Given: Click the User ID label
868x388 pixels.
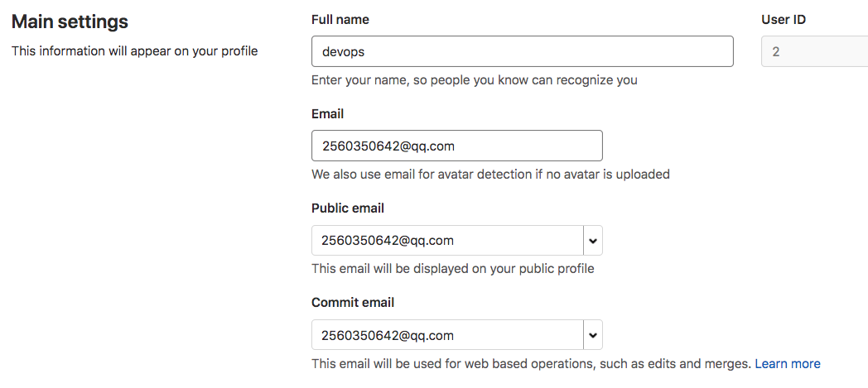Looking at the screenshot, I should [784, 19].
